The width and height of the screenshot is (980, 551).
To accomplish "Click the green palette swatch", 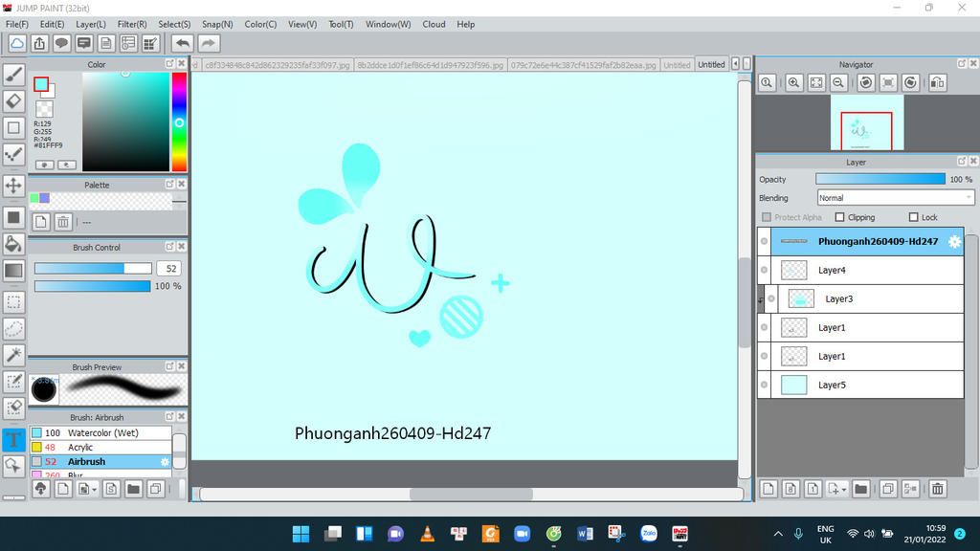I will [34, 198].
